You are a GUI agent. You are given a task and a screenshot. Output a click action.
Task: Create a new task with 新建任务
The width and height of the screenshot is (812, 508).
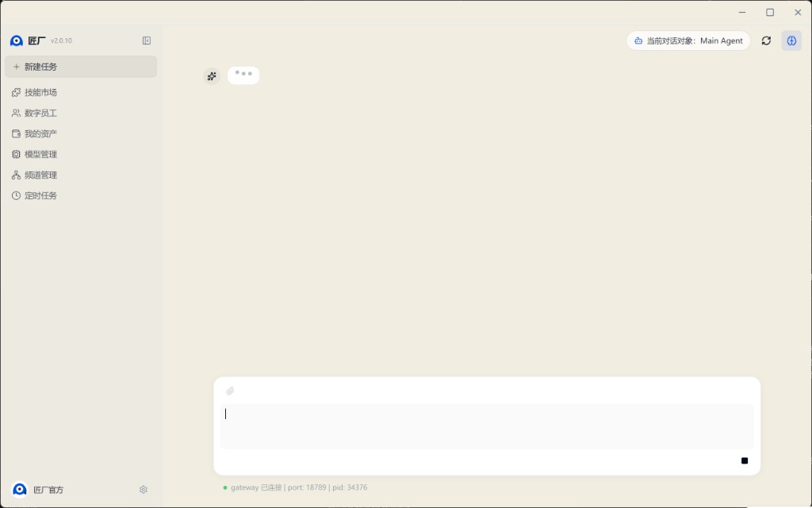tap(80, 67)
